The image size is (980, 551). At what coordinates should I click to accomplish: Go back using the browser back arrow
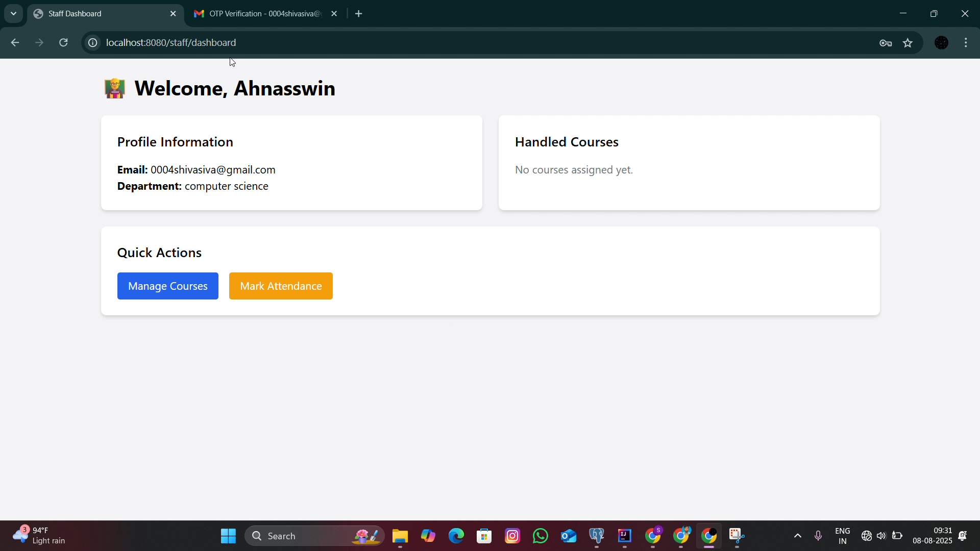tap(15, 43)
